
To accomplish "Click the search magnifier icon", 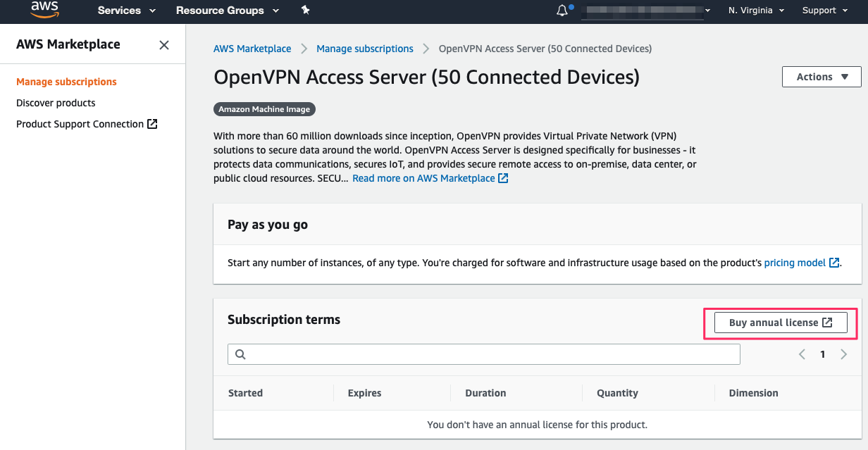I will point(240,354).
